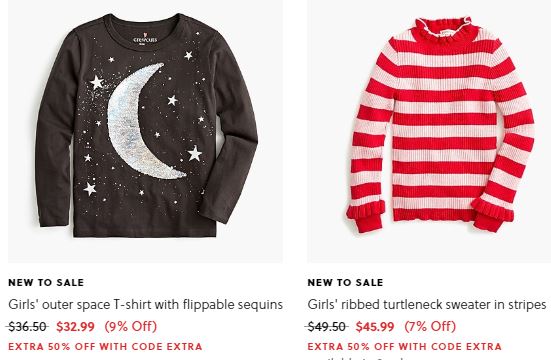Click the large star beside the moon's lower tip
Screen dimensions: 551x360
(194, 154)
